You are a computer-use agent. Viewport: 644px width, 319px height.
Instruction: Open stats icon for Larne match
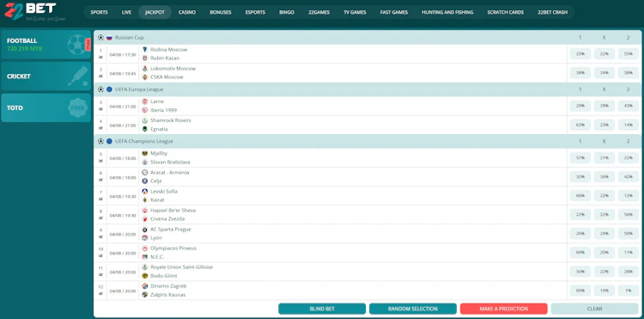pos(100,109)
